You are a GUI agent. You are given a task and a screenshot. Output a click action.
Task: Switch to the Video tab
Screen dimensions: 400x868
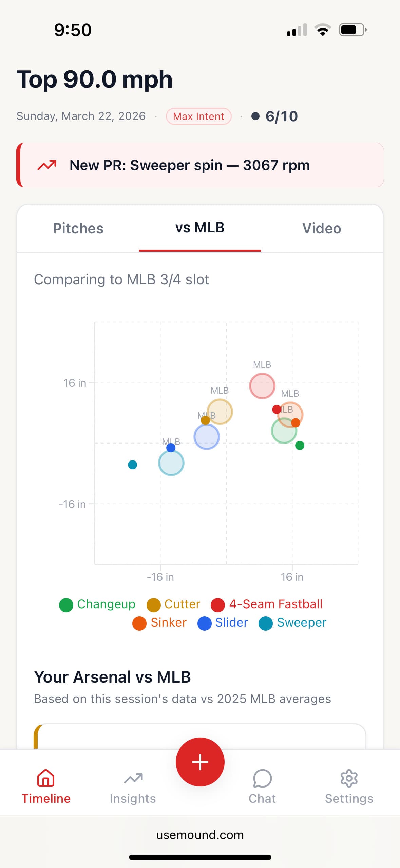tap(322, 228)
